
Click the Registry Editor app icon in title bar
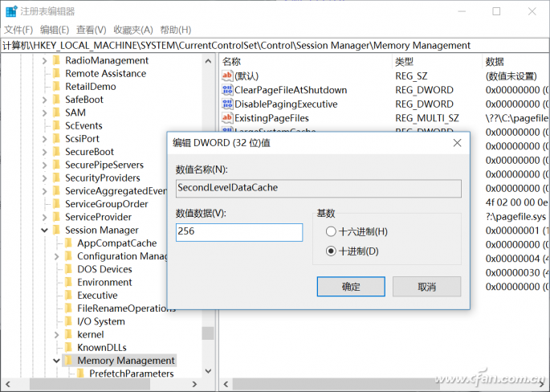[x=11, y=11]
